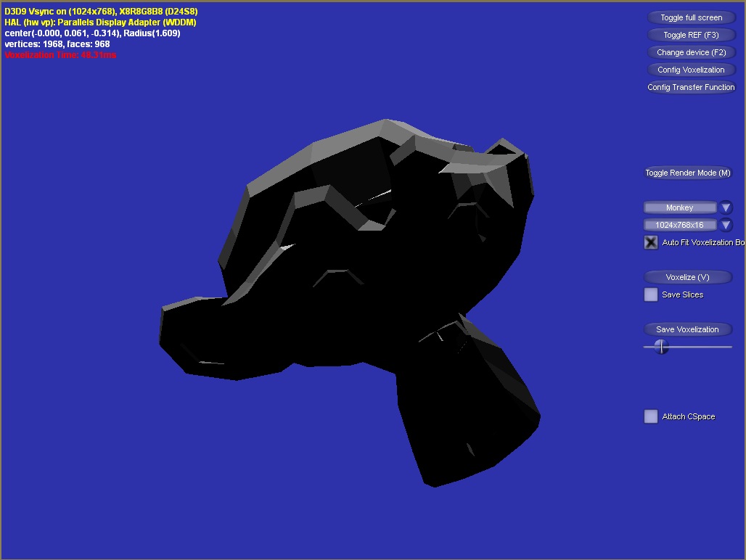Uncheck Auto Fit Voxelization Box checkbox
The width and height of the screenshot is (746, 560).
coord(651,242)
